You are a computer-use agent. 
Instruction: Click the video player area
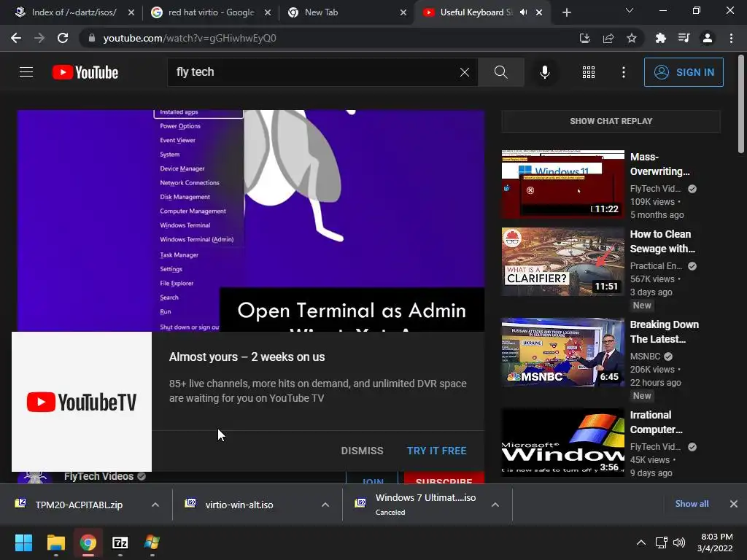[x=251, y=220]
